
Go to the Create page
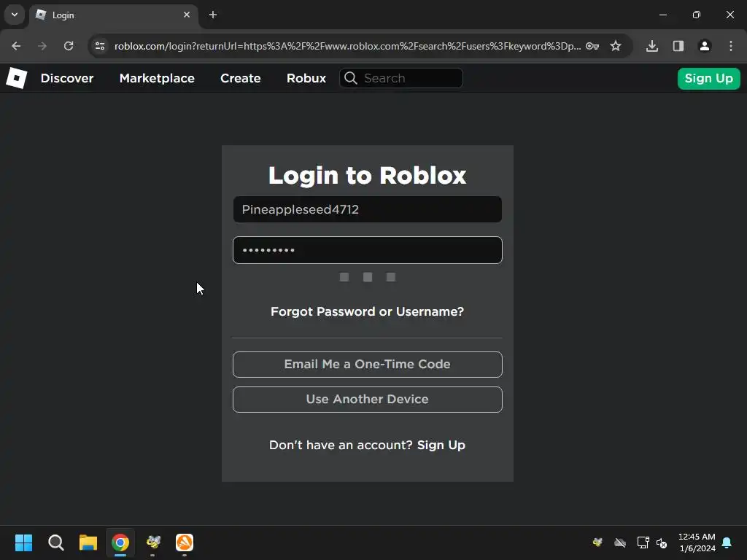(240, 78)
